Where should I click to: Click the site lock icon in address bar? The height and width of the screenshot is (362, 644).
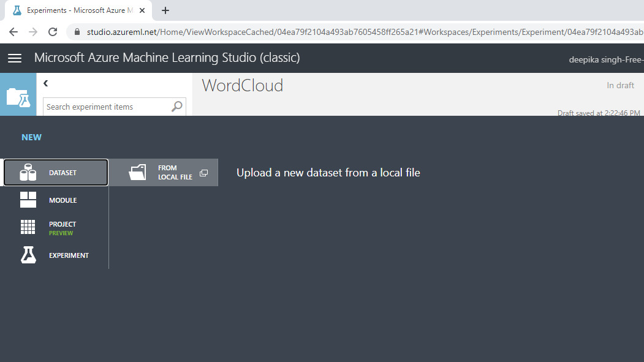77,32
